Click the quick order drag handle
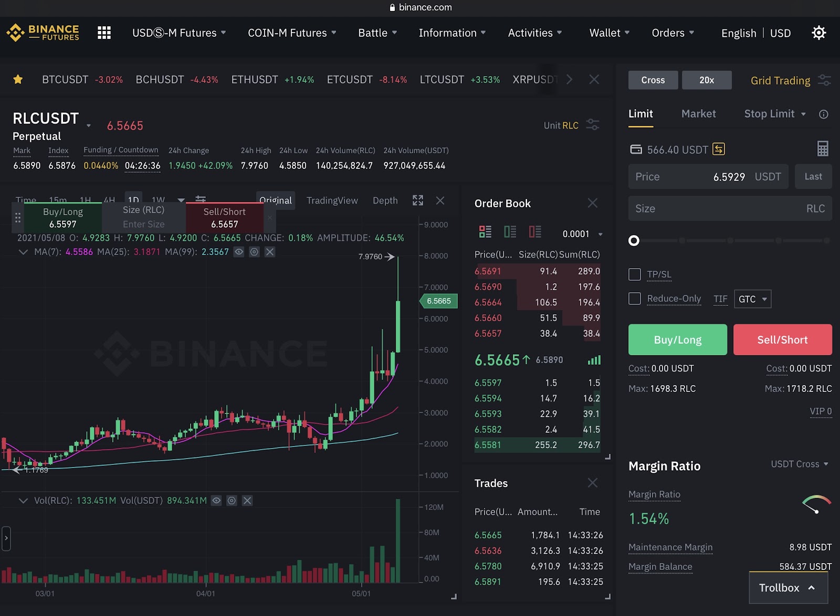840x616 pixels. [x=18, y=218]
